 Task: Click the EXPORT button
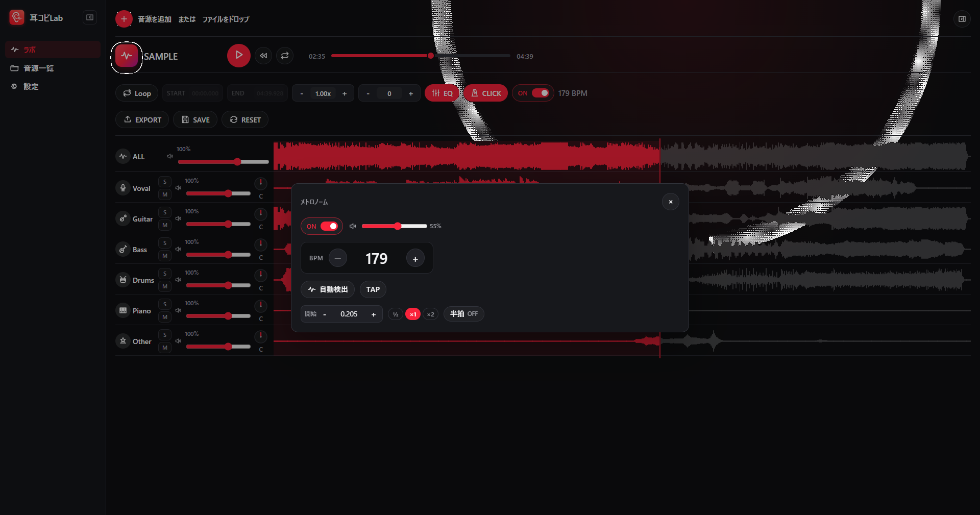pyautogui.click(x=142, y=119)
